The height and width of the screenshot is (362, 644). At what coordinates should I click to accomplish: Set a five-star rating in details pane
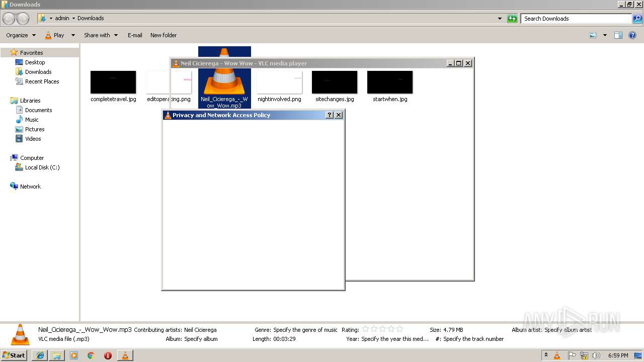[399, 329]
